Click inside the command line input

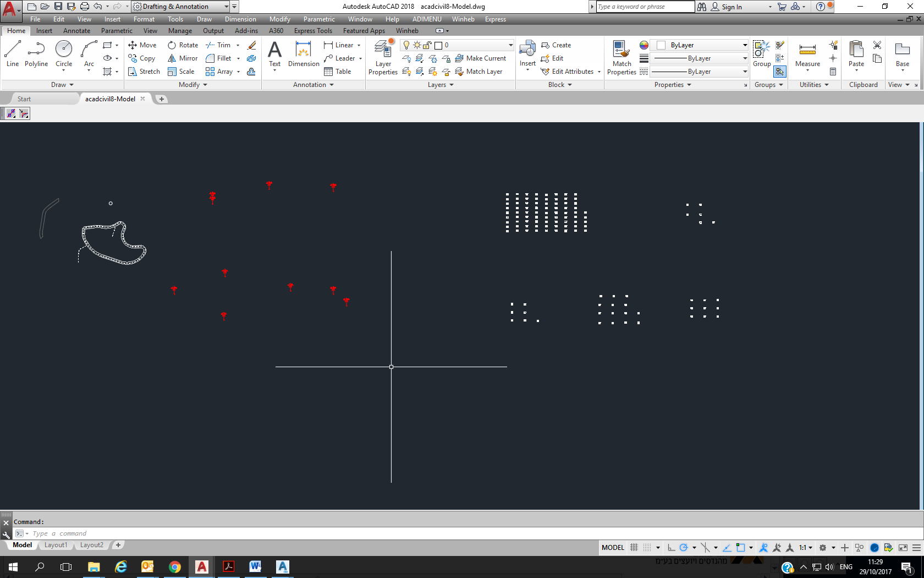tap(110, 533)
